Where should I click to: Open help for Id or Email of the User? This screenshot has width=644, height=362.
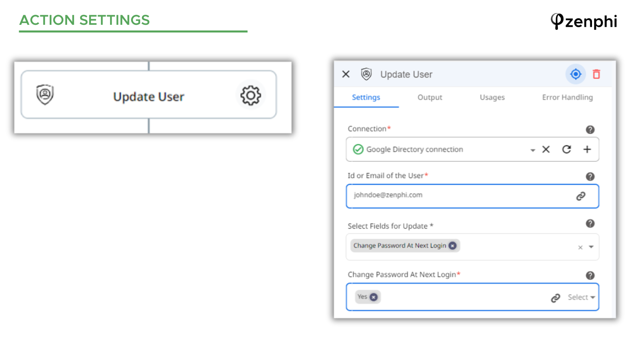point(590,176)
